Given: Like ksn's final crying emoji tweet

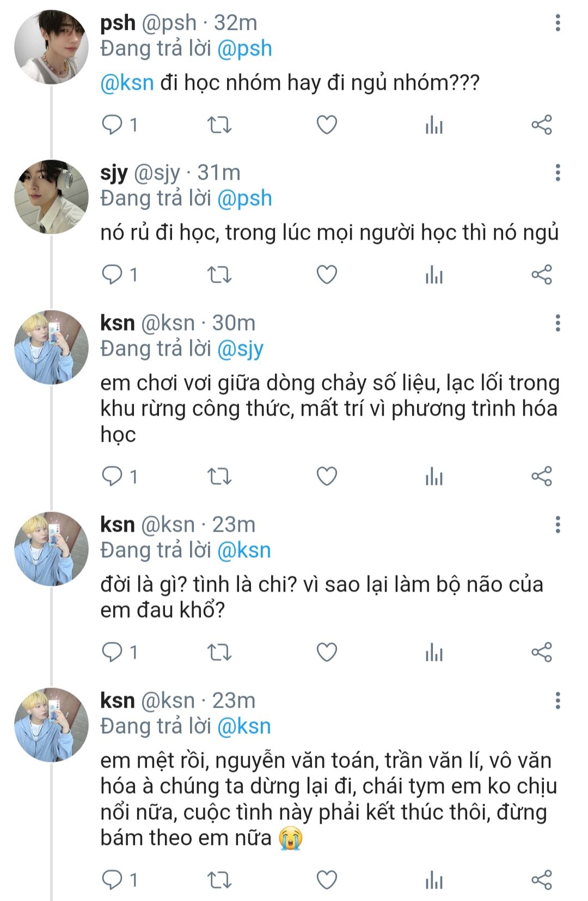Looking at the screenshot, I should [x=327, y=880].
